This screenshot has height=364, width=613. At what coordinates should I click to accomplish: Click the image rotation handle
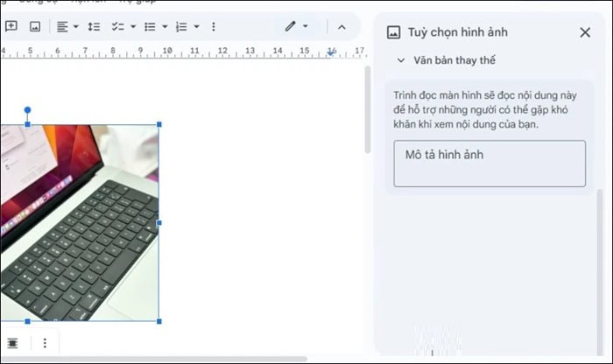[x=27, y=110]
